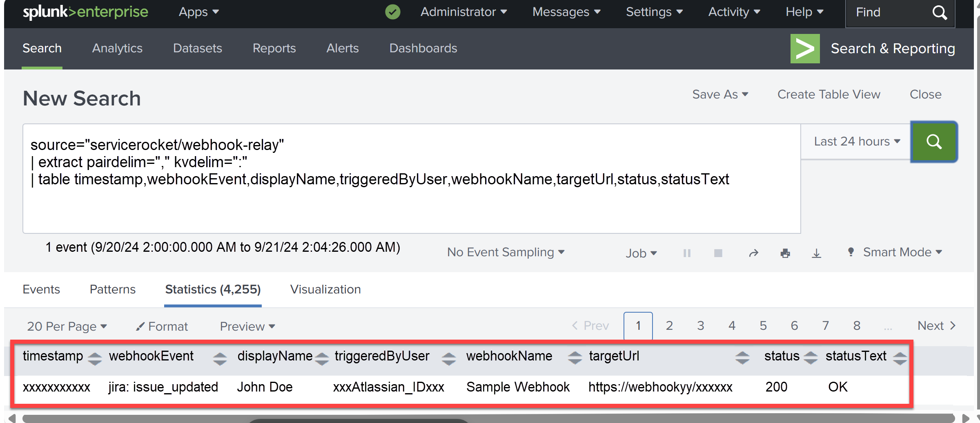The height and width of the screenshot is (423, 980).
Task: Click Create Table View
Action: coord(829,94)
